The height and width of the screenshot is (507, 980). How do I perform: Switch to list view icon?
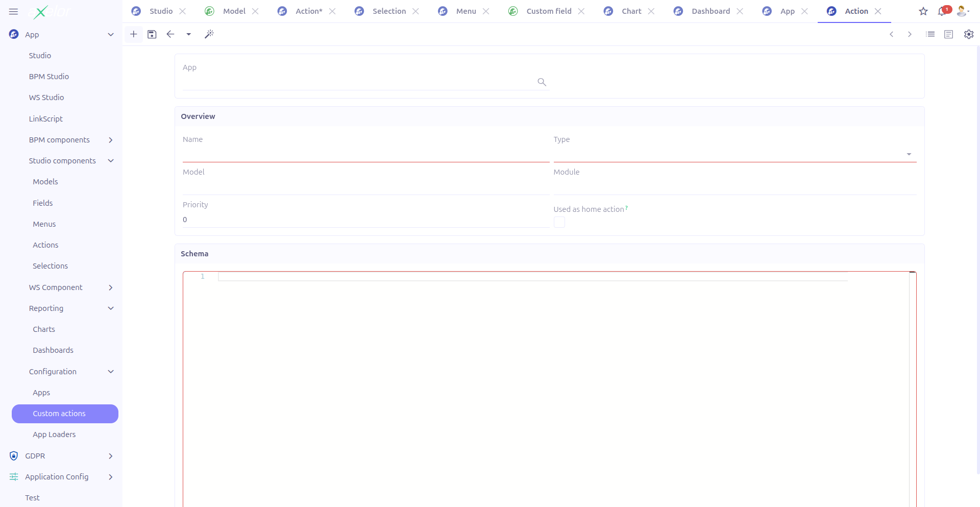(930, 34)
